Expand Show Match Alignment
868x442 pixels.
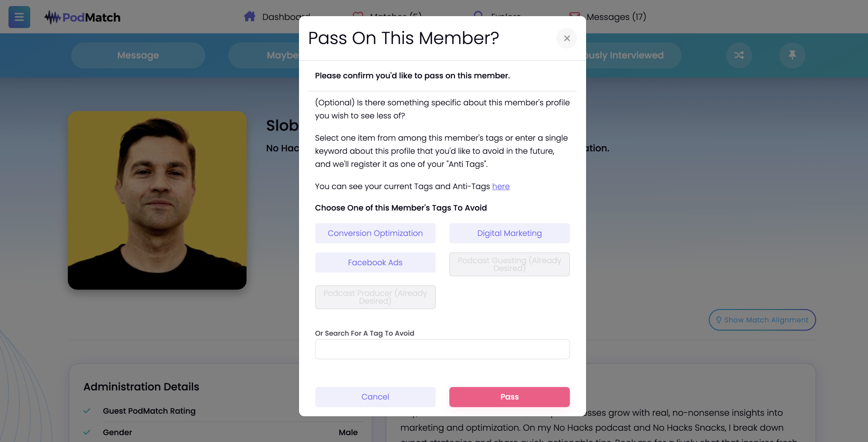[762, 319]
